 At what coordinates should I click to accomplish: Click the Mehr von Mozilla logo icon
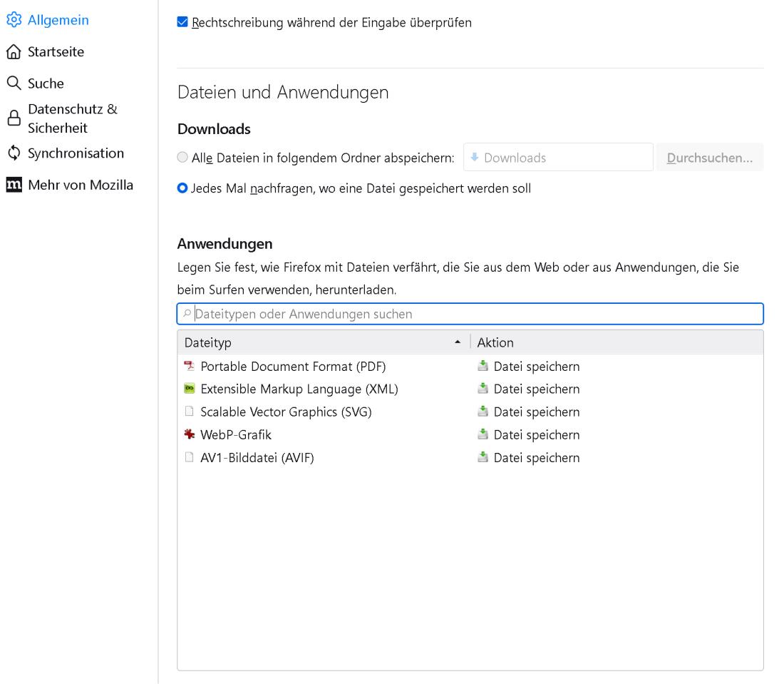tap(14, 185)
